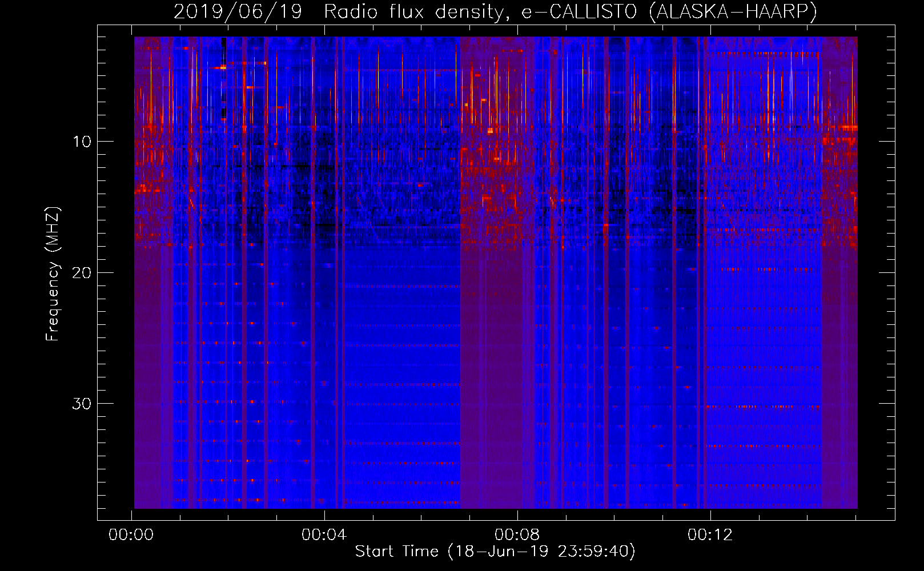Click the "00:08" time tick label
Viewport: 924px width, 571px height.
[x=517, y=534]
